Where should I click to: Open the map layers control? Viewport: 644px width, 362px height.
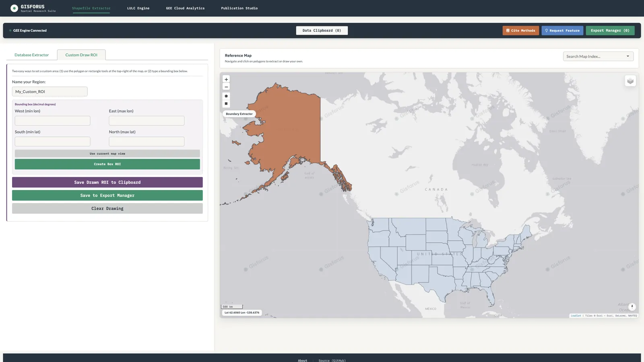[630, 81]
